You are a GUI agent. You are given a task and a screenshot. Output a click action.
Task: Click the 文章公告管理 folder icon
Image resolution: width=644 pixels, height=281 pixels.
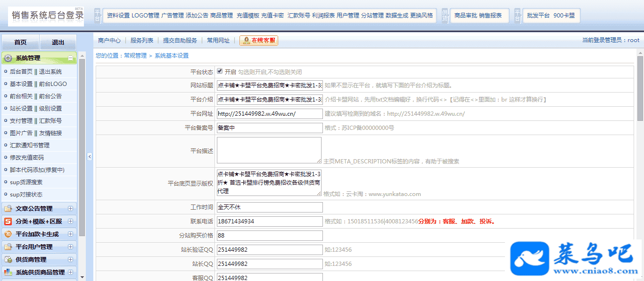[8, 209]
